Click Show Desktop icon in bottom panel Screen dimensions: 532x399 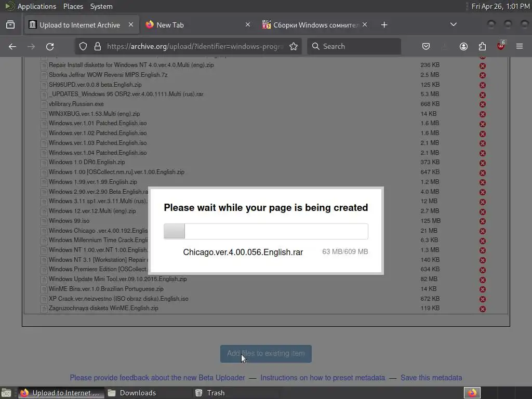pyautogui.click(x=6, y=393)
